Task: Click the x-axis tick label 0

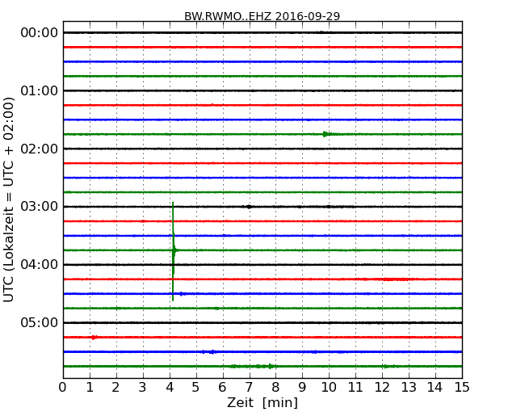Action: click(x=63, y=388)
